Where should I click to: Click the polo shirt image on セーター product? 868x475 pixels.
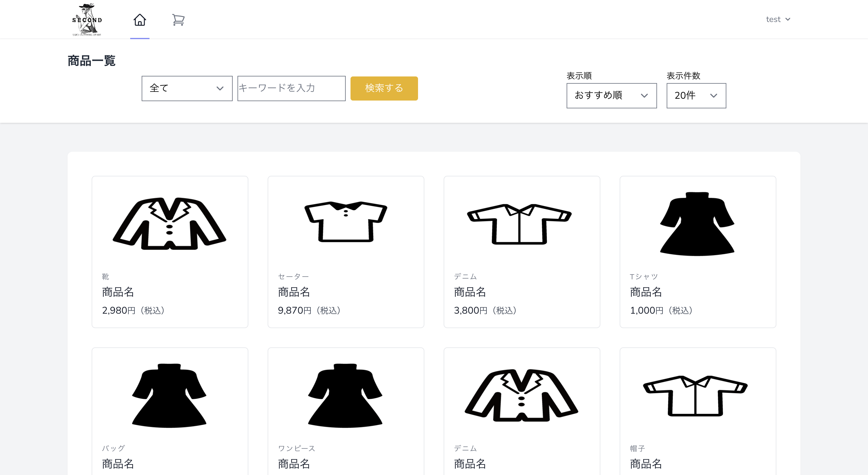pyautogui.click(x=346, y=222)
